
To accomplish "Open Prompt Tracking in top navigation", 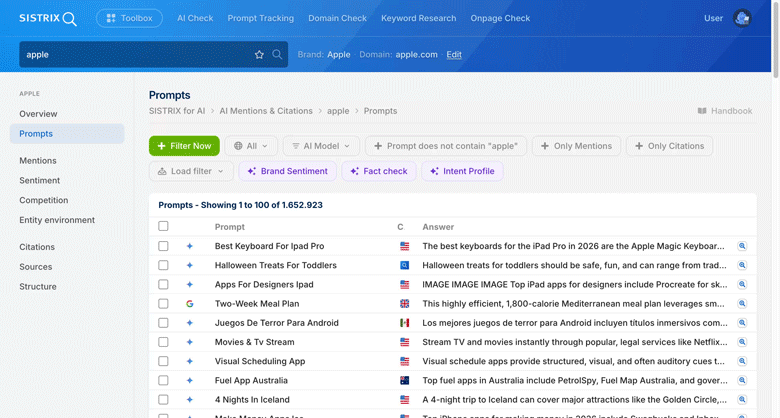I will 261,18.
